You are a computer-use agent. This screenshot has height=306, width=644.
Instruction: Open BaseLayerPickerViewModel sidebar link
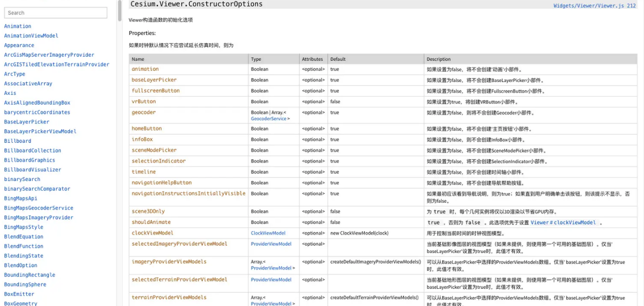pos(40,132)
